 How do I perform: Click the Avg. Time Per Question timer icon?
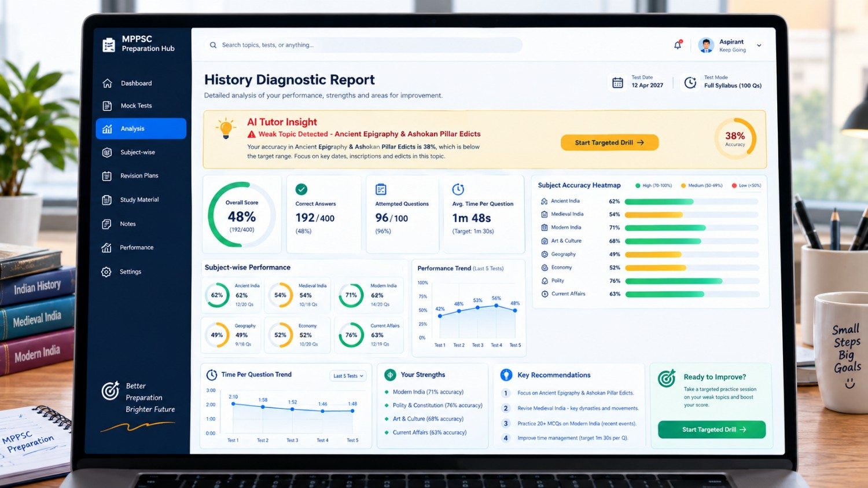tap(458, 189)
